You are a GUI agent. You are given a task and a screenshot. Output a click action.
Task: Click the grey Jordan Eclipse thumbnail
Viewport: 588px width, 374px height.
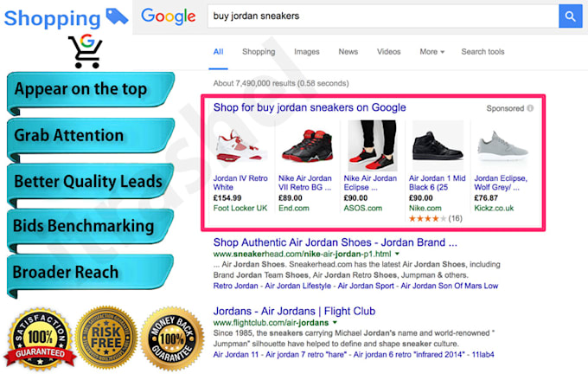pos(502,145)
